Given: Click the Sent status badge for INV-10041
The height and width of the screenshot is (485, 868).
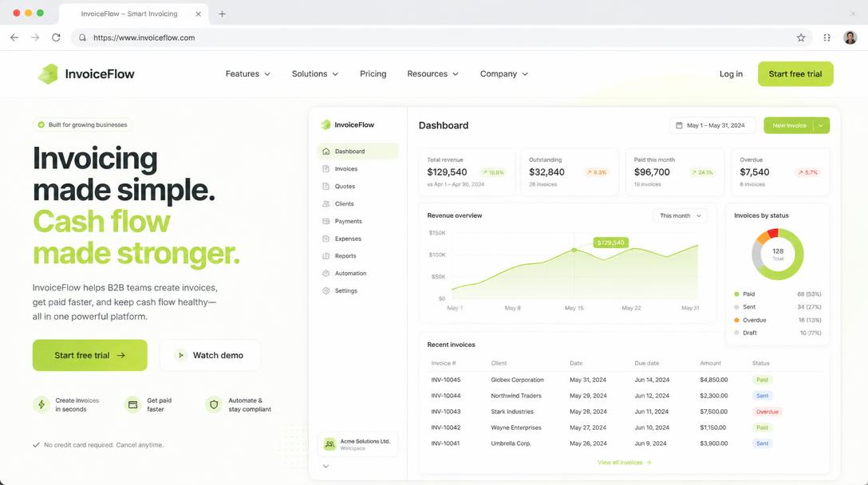Looking at the screenshot, I should pos(762,444).
